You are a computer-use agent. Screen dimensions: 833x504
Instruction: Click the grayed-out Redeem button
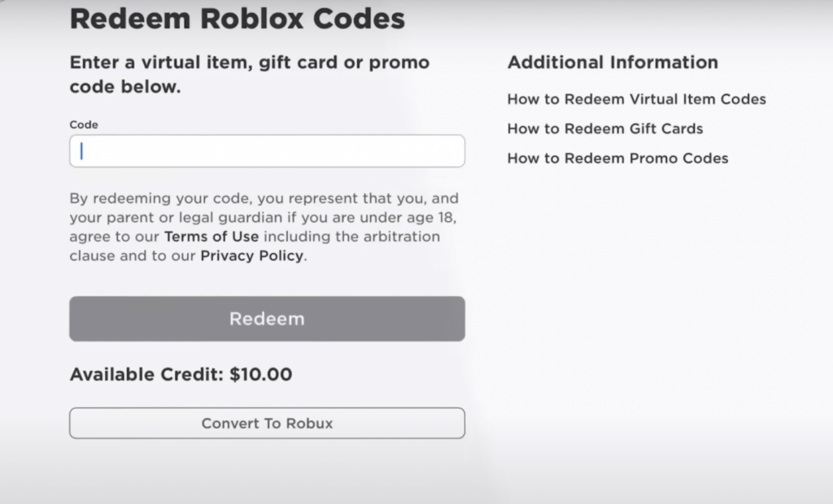point(267,319)
